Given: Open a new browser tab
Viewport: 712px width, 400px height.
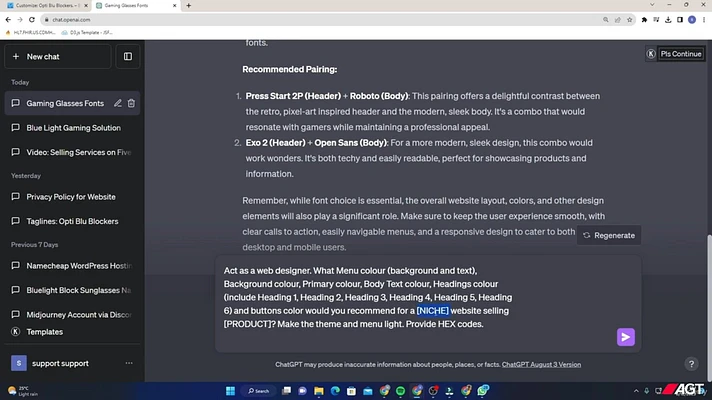Looking at the screenshot, I should click(x=188, y=5).
